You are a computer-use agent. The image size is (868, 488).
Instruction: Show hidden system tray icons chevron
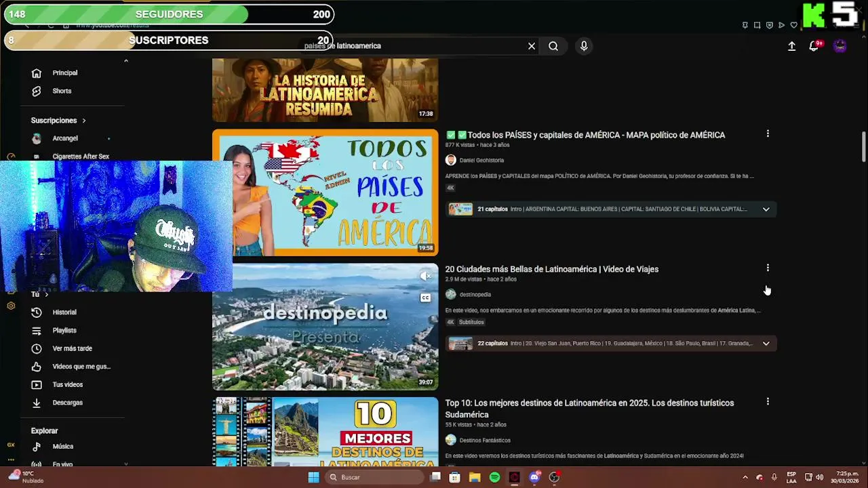pos(745,477)
